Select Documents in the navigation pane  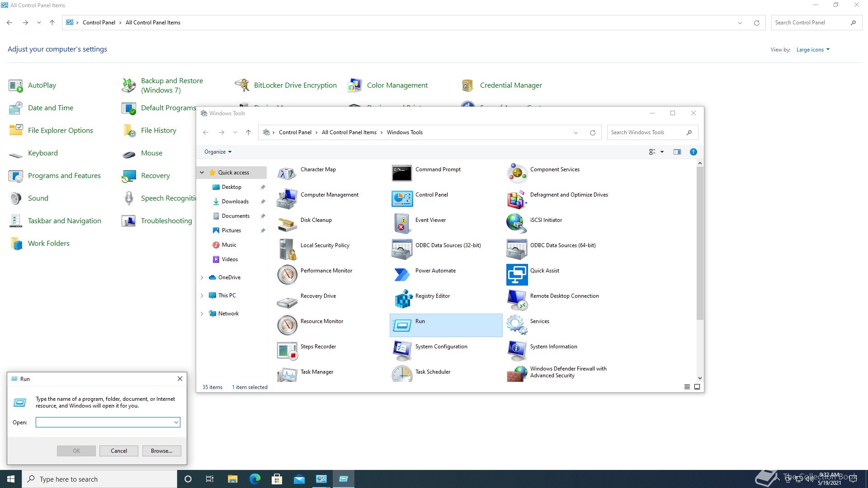236,216
